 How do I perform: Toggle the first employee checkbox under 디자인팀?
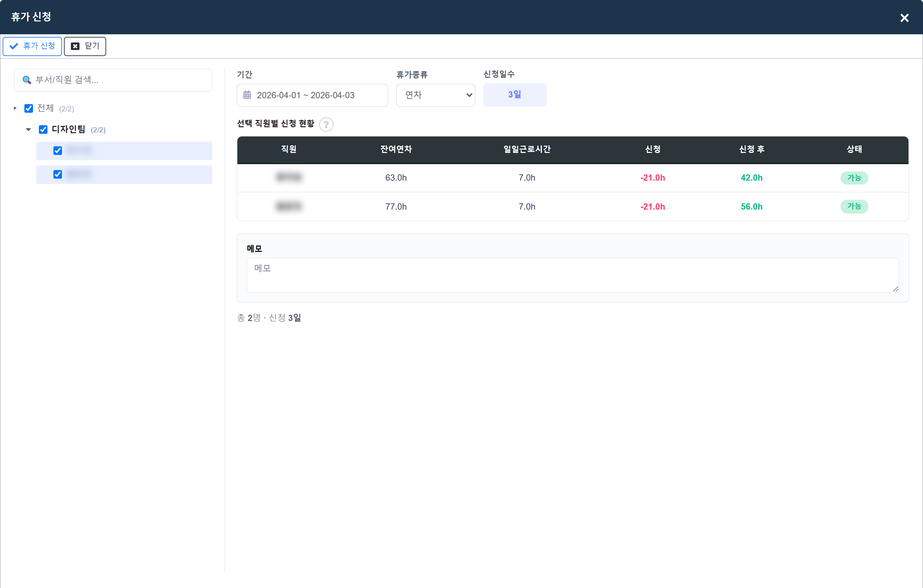(57, 151)
